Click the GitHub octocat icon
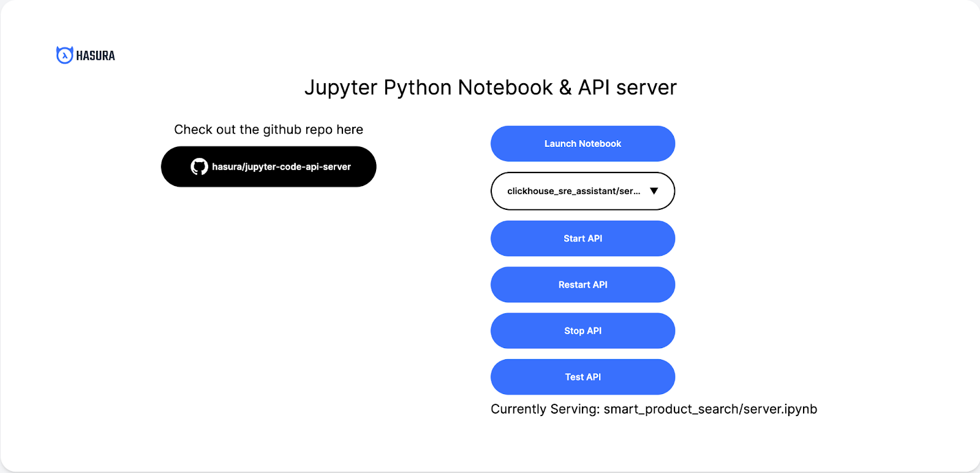This screenshot has height=473, width=980. pos(199,166)
